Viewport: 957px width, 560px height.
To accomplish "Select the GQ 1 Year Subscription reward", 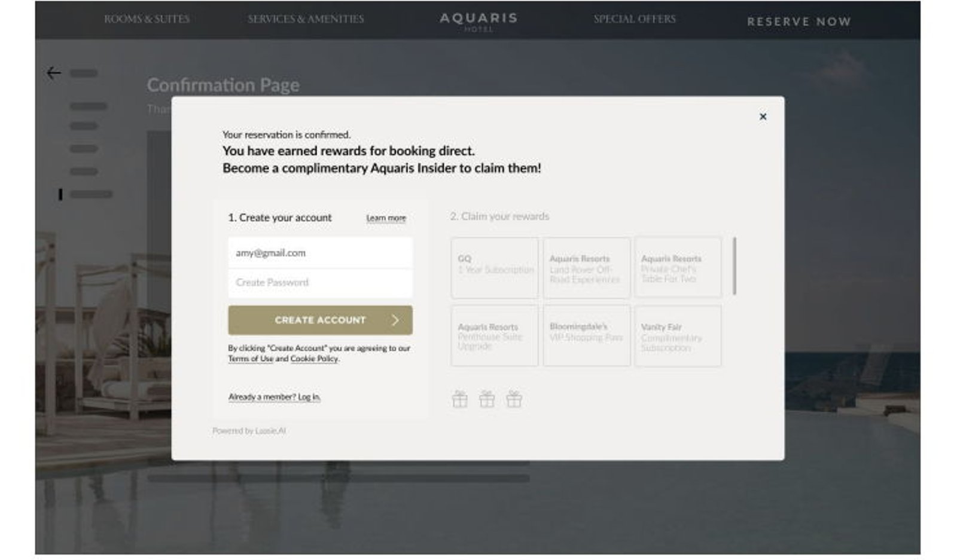I will point(495,268).
